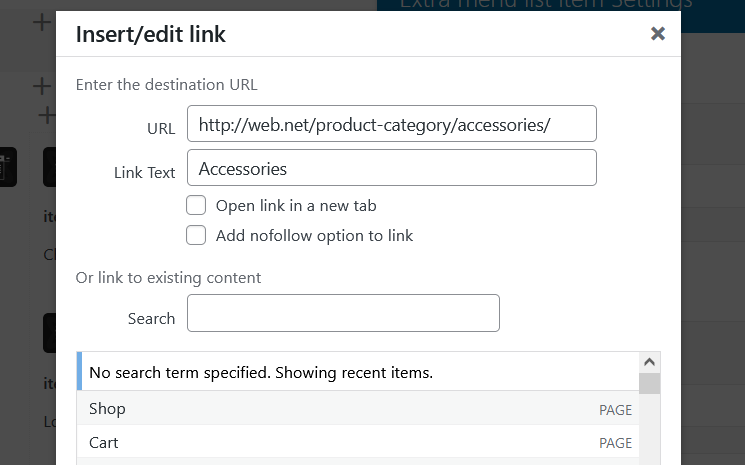The image size is (745, 465).
Task: Focus the Link Text field
Action: pyautogui.click(x=391, y=168)
